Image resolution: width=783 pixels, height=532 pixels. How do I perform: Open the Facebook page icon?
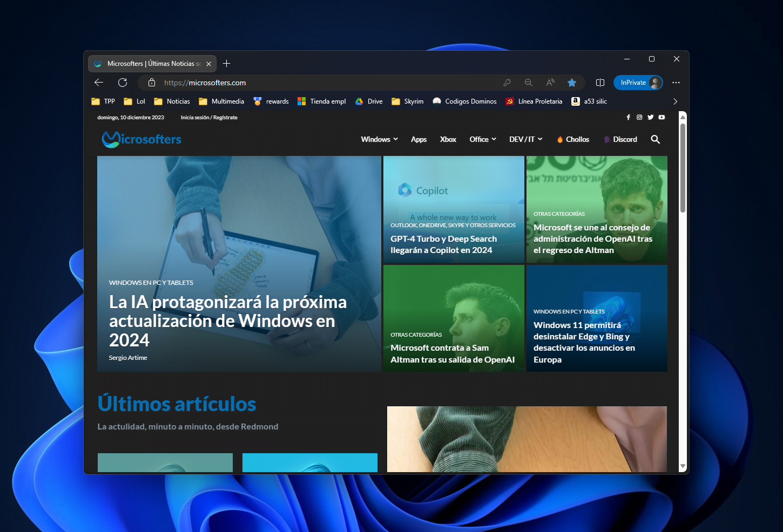click(629, 117)
